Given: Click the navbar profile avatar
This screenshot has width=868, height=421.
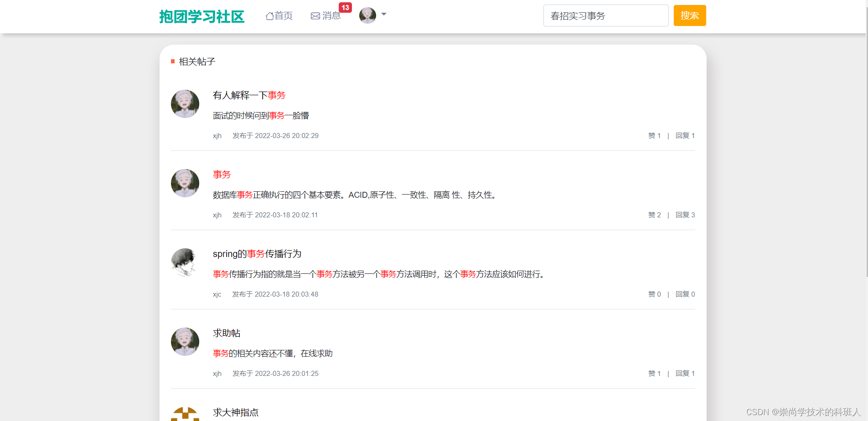Looking at the screenshot, I should (367, 15).
